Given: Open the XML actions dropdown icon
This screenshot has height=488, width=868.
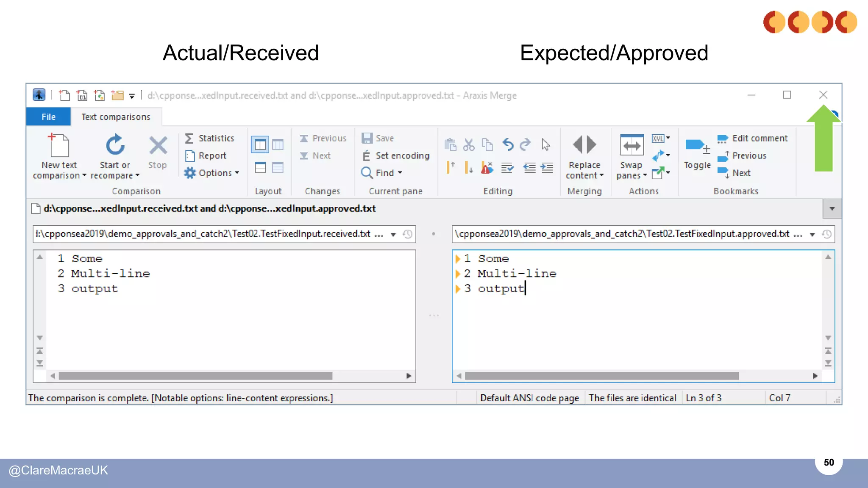Looking at the screenshot, I should (661, 139).
